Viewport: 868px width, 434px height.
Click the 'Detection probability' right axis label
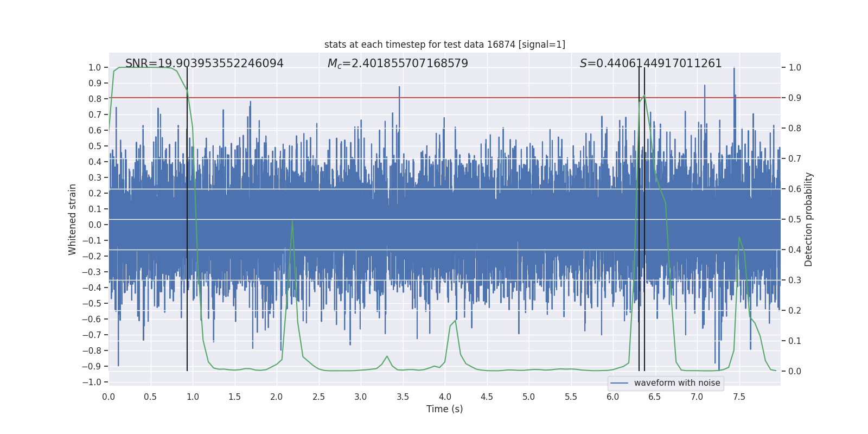[808, 219]
